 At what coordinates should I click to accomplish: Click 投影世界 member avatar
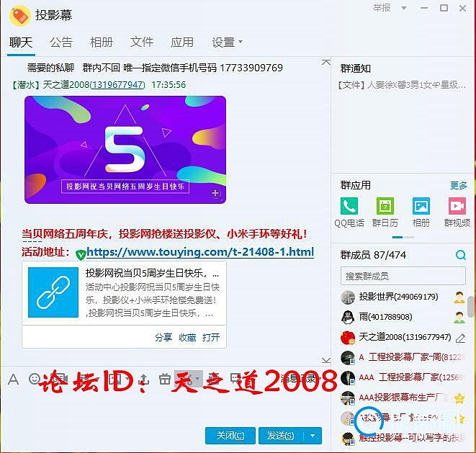coord(348,297)
